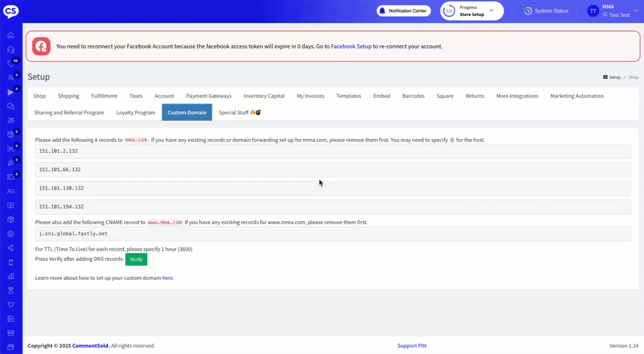
Task: Expand the Progress Store Setup dropdown
Action: pos(471,11)
